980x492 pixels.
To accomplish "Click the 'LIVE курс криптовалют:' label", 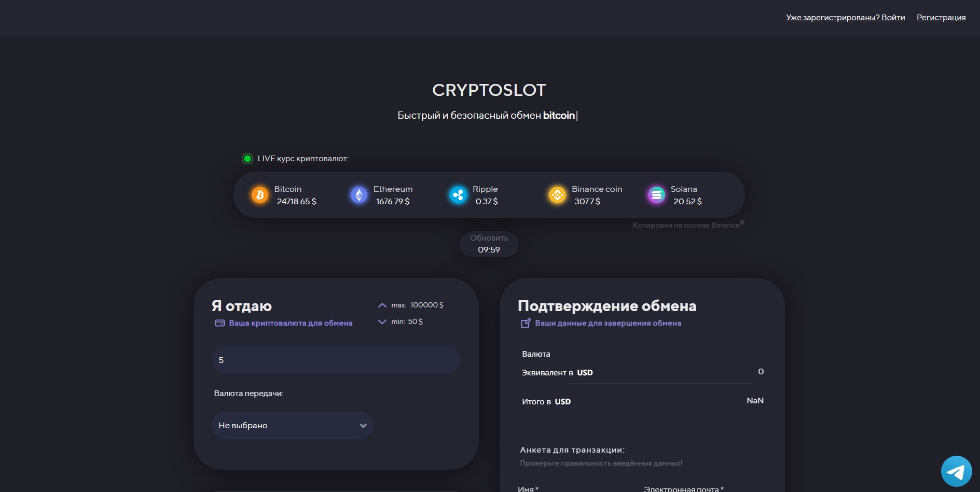I will point(303,159).
